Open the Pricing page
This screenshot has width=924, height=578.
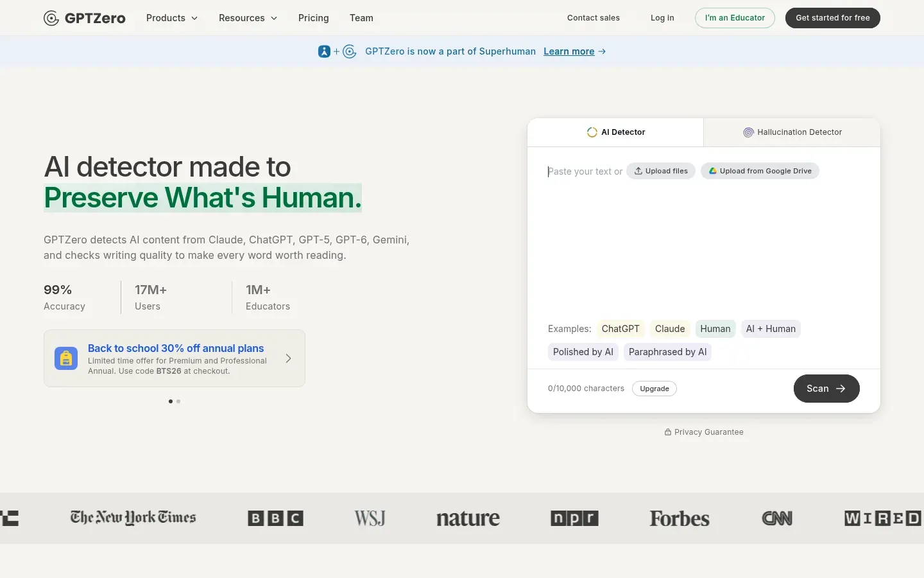pyautogui.click(x=314, y=18)
